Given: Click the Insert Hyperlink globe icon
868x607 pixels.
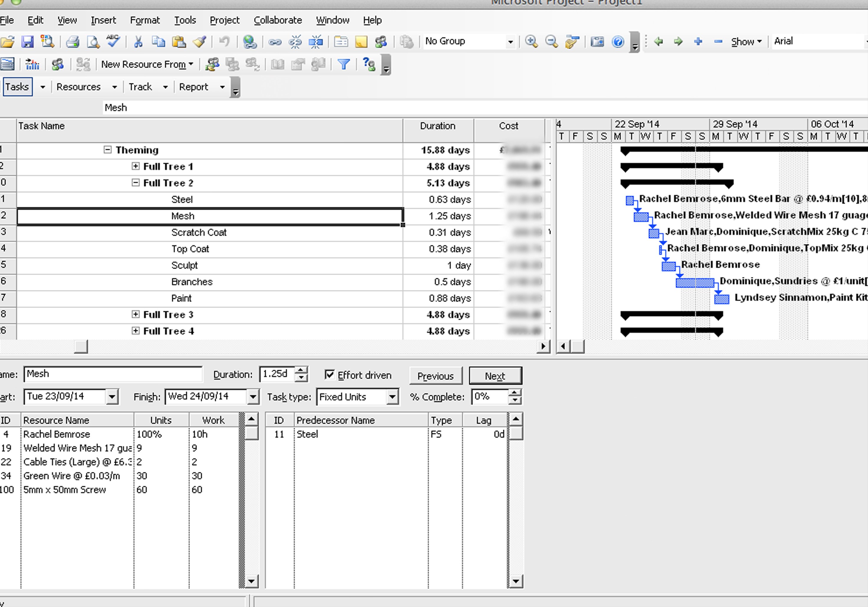Looking at the screenshot, I should 250,42.
